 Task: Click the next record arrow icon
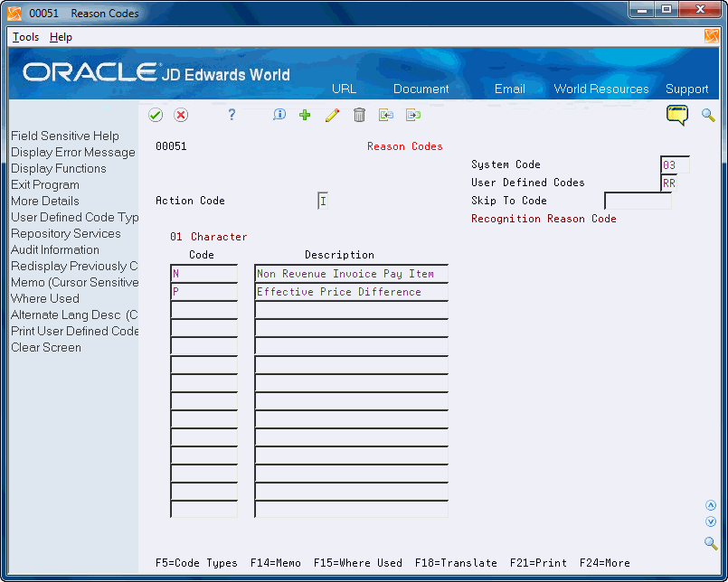point(412,115)
